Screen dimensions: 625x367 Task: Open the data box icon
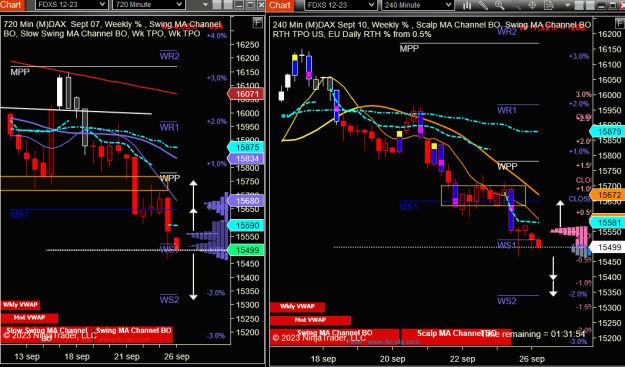(549, 5)
